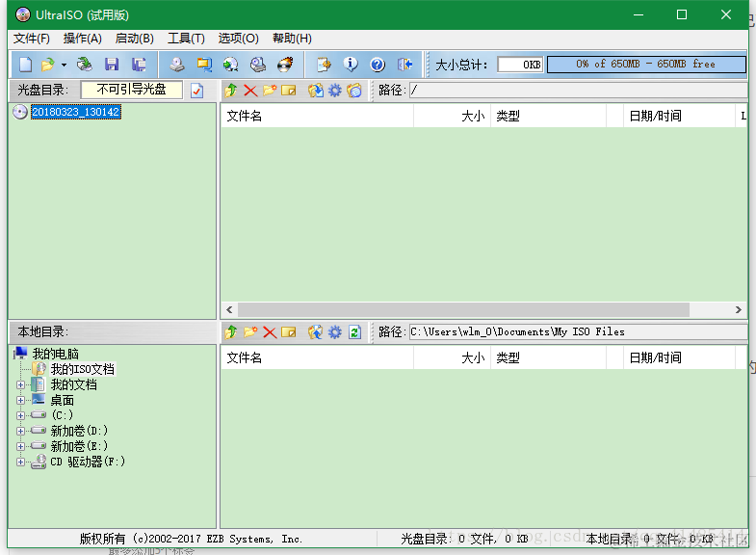
Task: Open the 操作(A) menu
Action: click(x=83, y=39)
